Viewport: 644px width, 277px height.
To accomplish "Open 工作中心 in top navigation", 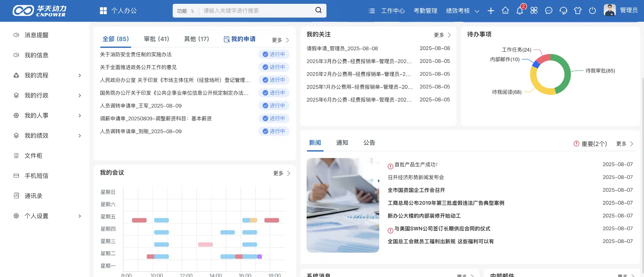I will pos(393,11).
